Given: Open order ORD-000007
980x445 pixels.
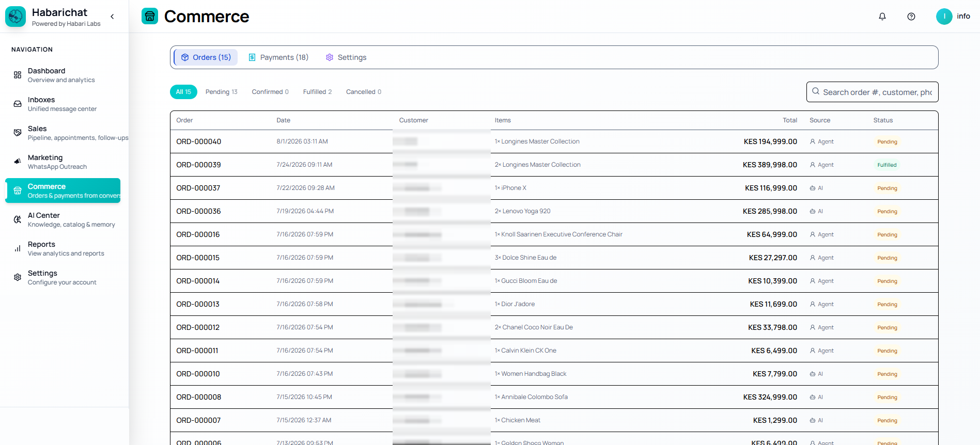Looking at the screenshot, I should tap(198, 420).
